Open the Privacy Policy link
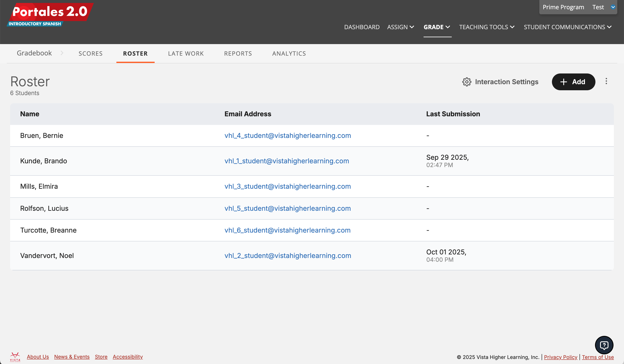 point(561,357)
